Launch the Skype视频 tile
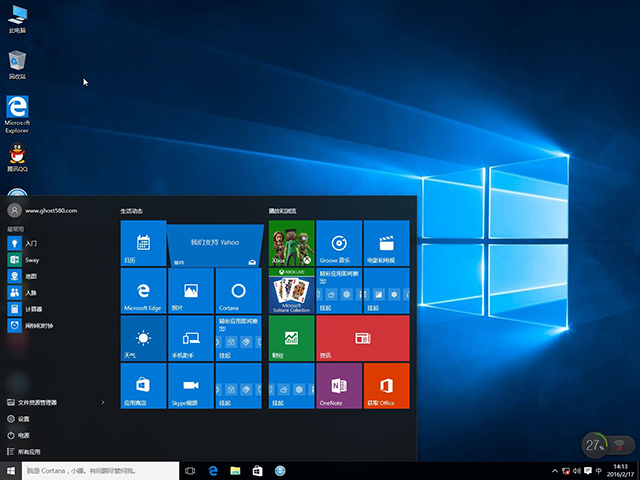This screenshot has height=480, width=640. (191, 385)
